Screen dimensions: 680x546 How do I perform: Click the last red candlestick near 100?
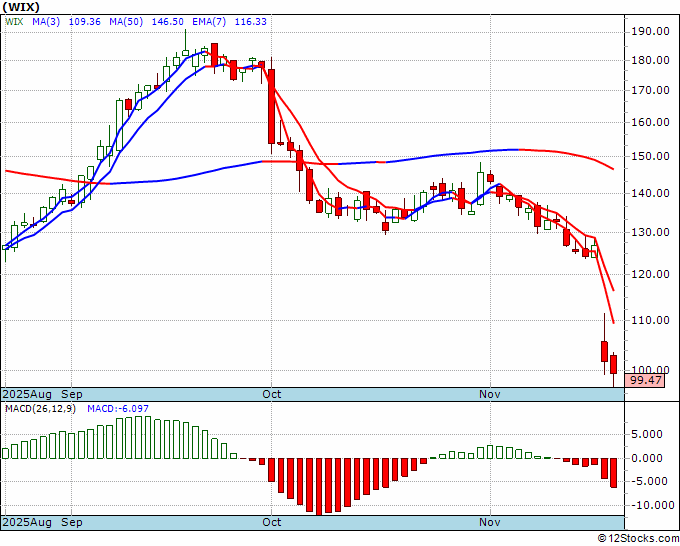pos(614,364)
